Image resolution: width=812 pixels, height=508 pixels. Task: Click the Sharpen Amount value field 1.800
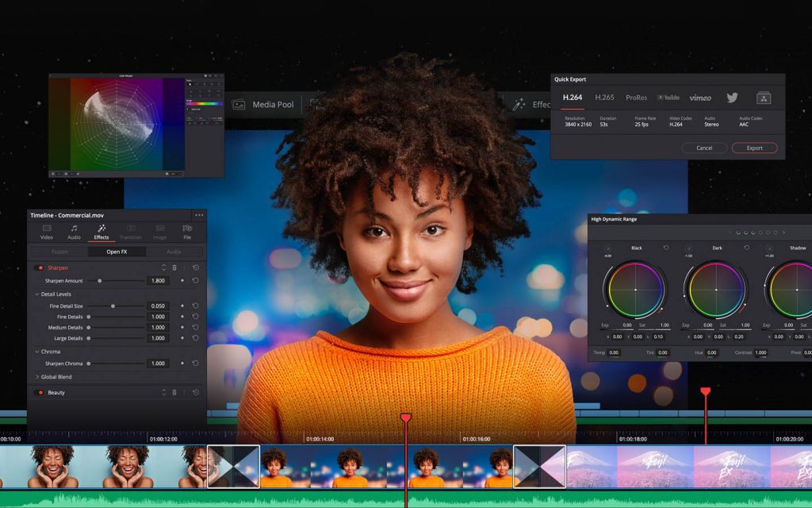[159, 280]
